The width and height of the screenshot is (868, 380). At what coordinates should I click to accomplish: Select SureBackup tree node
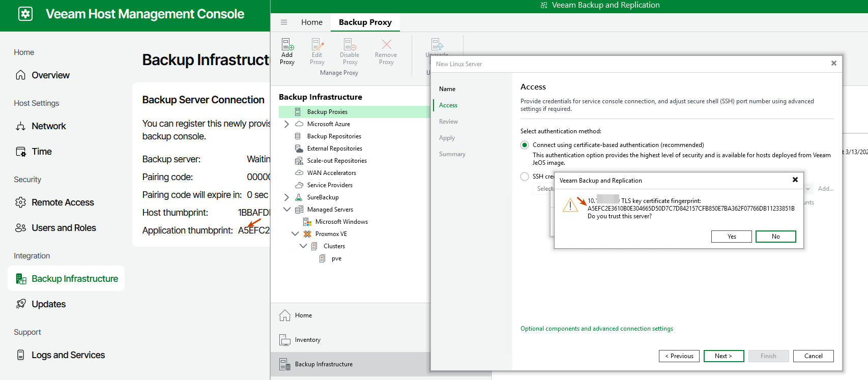[323, 197]
